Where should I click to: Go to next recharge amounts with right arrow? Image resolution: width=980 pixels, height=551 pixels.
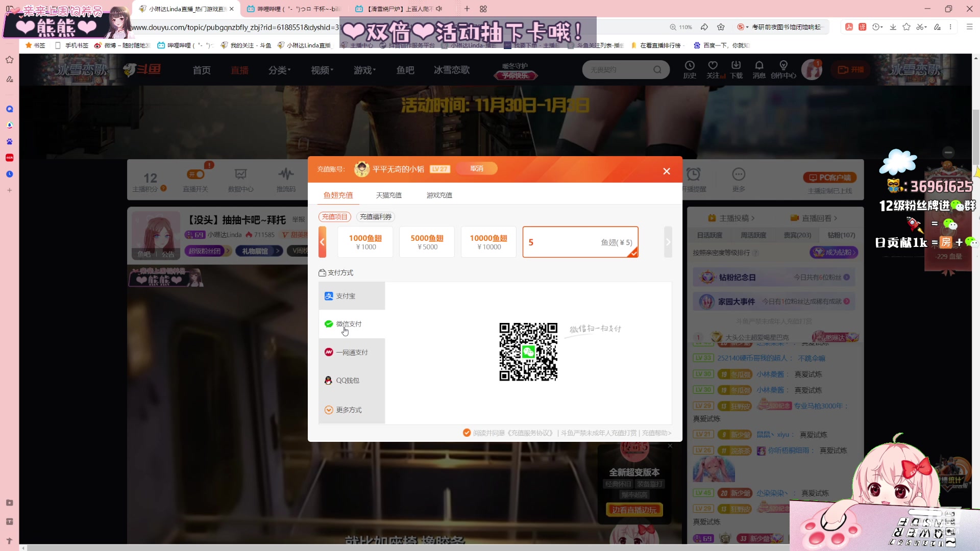point(668,242)
